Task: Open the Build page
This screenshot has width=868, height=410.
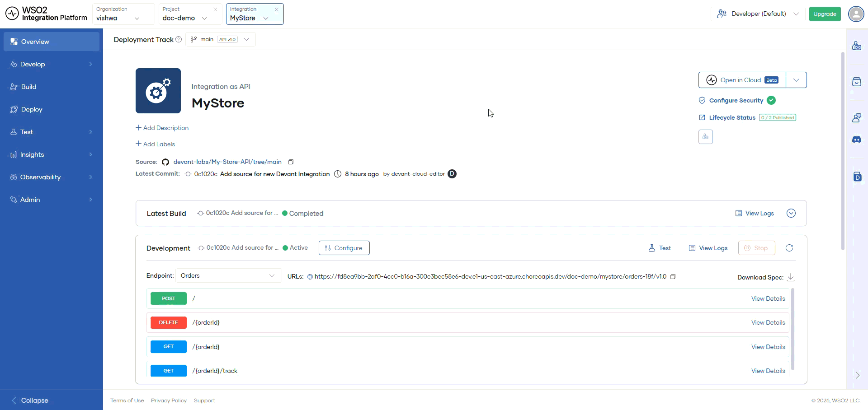Action: (52, 87)
